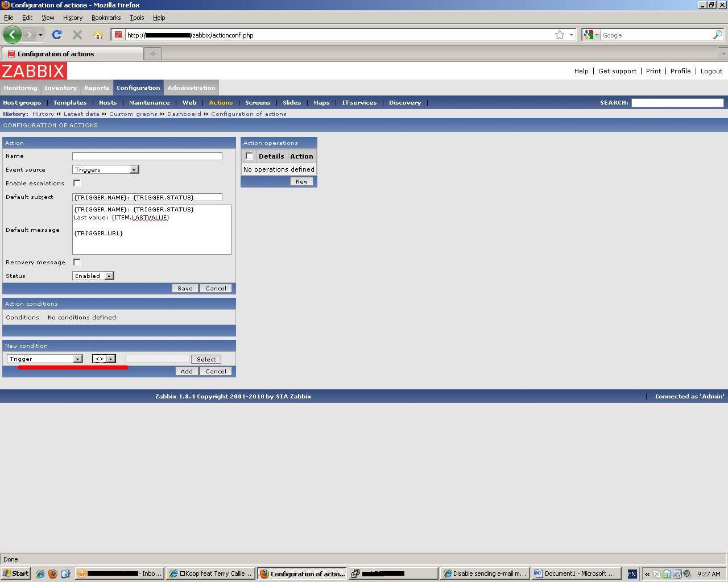This screenshot has height=582, width=728.
Task: Go back with the Firefox Back arrow
Action: pyautogui.click(x=13, y=35)
